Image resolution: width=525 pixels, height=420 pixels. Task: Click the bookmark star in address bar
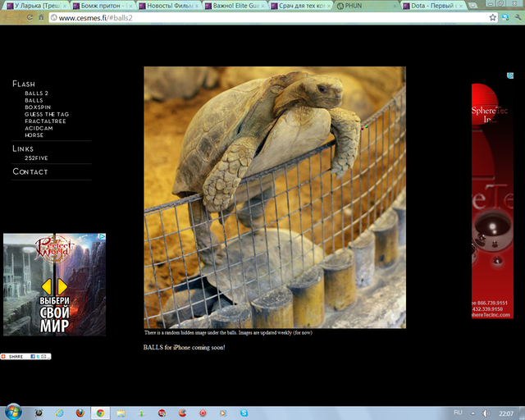point(493,17)
